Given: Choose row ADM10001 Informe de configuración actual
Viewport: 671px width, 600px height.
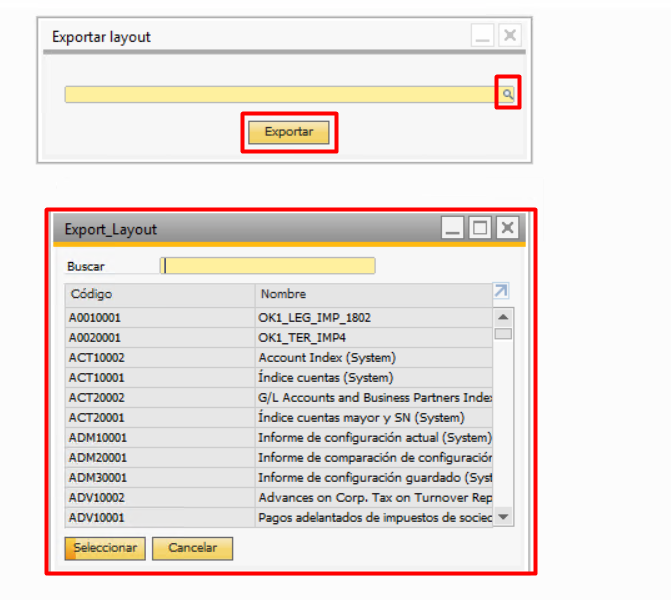Looking at the screenshot, I should [x=278, y=437].
